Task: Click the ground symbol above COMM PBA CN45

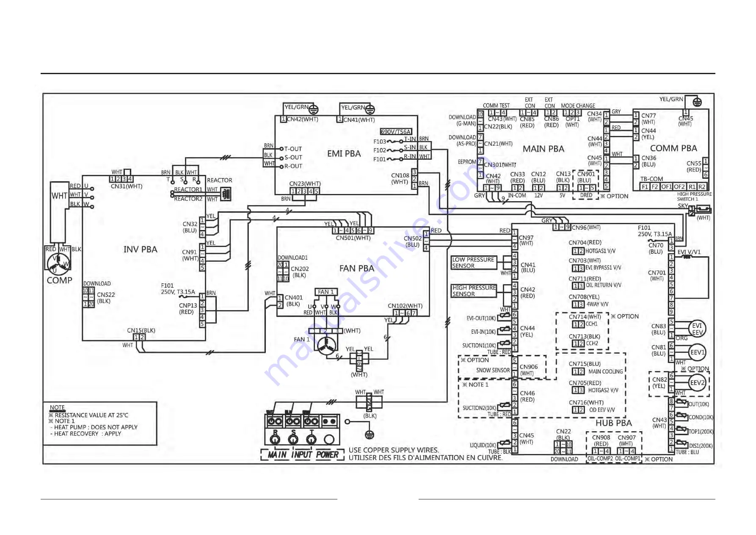Action: pos(697,102)
